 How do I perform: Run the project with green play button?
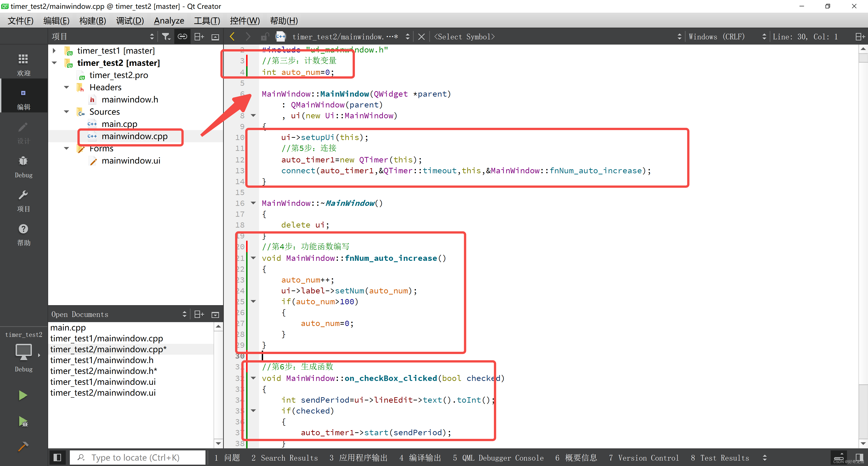click(23, 395)
